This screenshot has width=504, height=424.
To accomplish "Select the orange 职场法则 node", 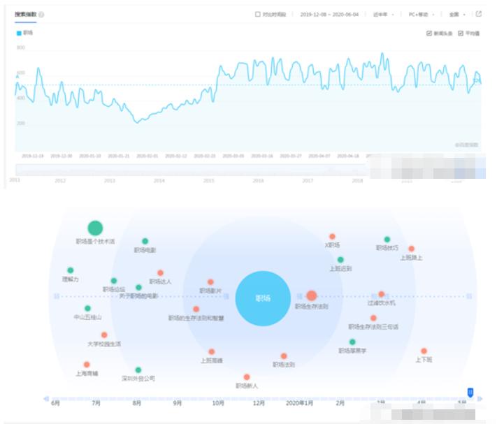I will point(284,356).
